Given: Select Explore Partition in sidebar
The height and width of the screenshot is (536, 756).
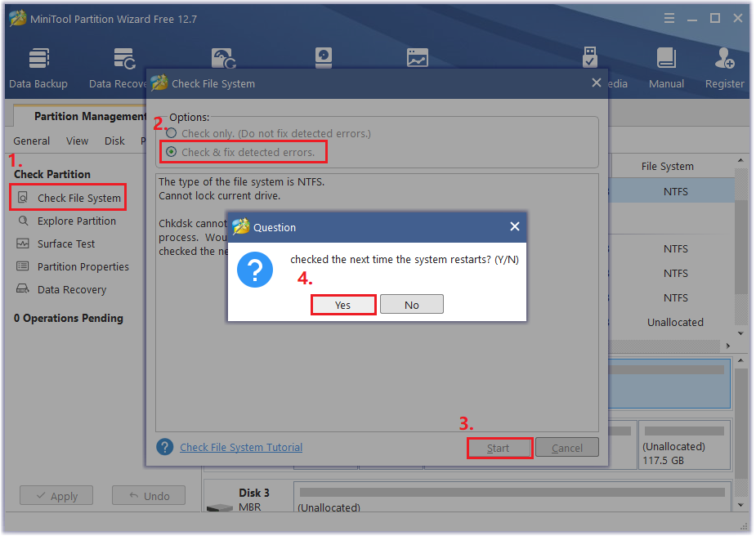Looking at the screenshot, I should pyautogui.click(x=67, y=221).
